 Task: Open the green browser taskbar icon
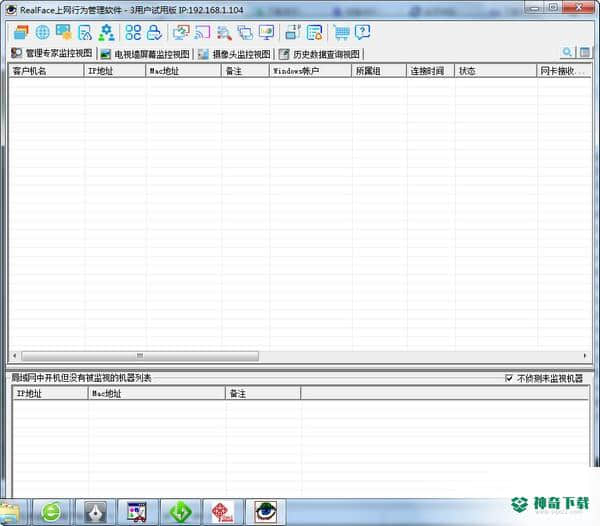pos(51,512)
